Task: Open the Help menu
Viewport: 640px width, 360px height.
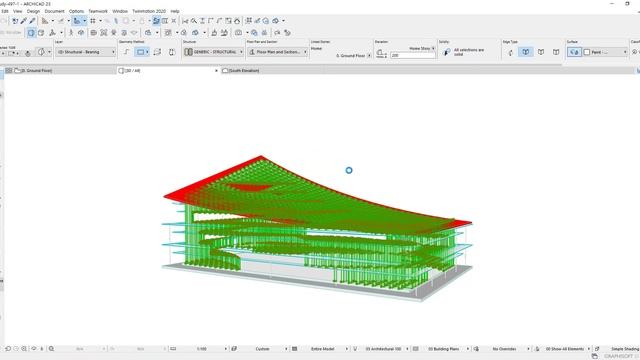Action: 175,11
